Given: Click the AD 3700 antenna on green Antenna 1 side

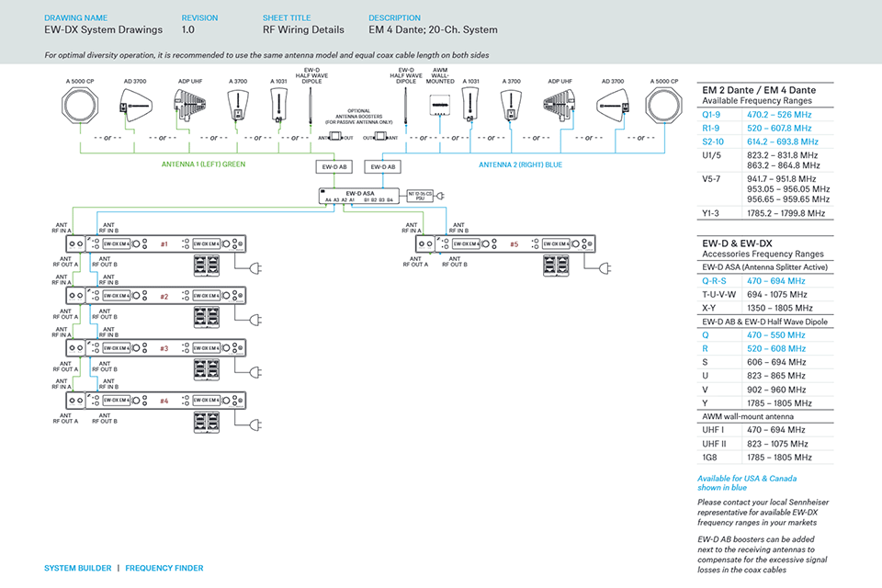Looking at the screenshot, I should click(x=135, y=105).
